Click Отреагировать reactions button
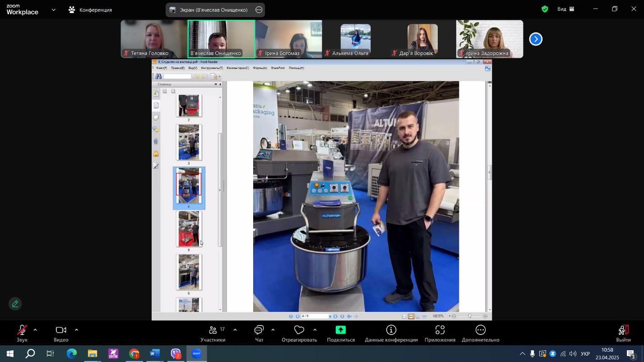Viewport: 644px width, 362px height. point(299,335)
